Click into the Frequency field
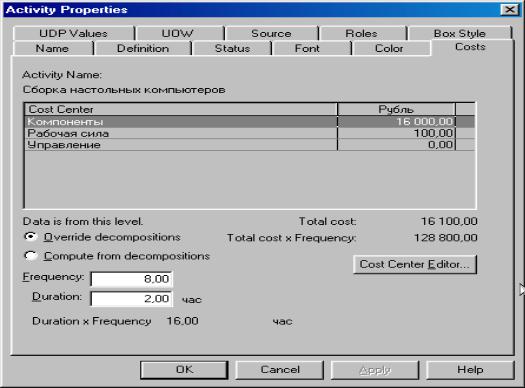This screenshot has width=525, height=388. [x=132, y=279]
